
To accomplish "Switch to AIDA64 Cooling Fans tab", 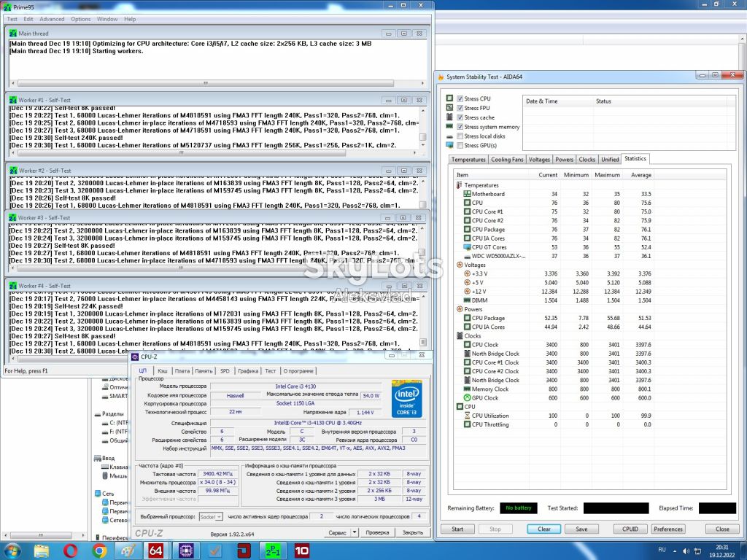I will tap(507, 160).
